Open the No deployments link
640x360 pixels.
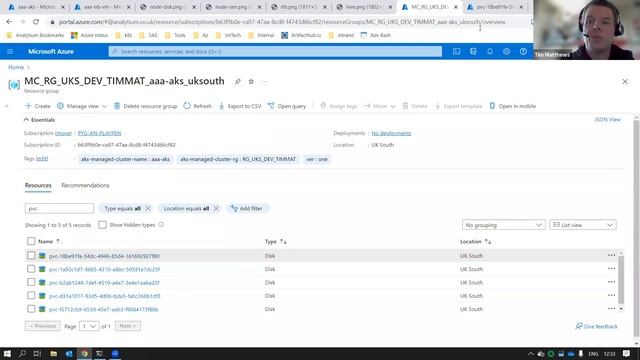[391, 133]
